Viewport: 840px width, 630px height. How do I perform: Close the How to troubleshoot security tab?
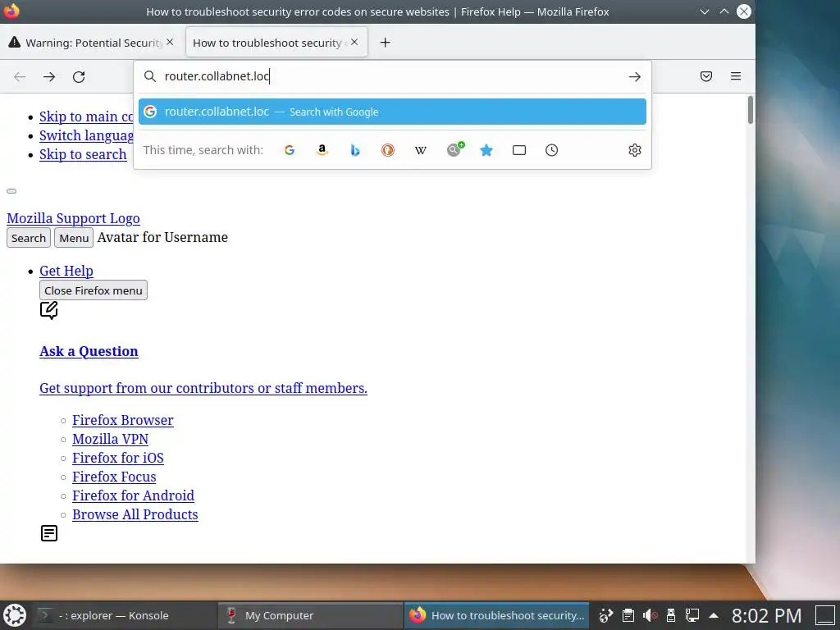tap(354, 42)
